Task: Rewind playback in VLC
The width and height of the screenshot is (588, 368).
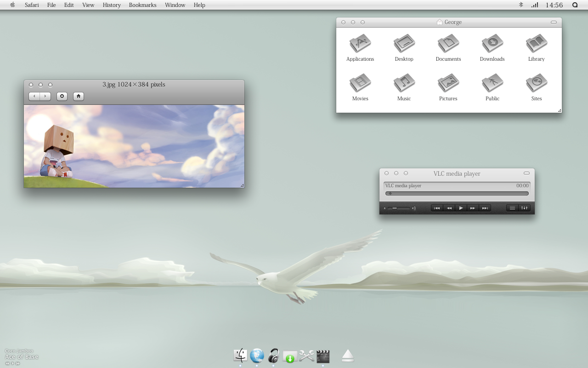Action: [x=449, y=208]
